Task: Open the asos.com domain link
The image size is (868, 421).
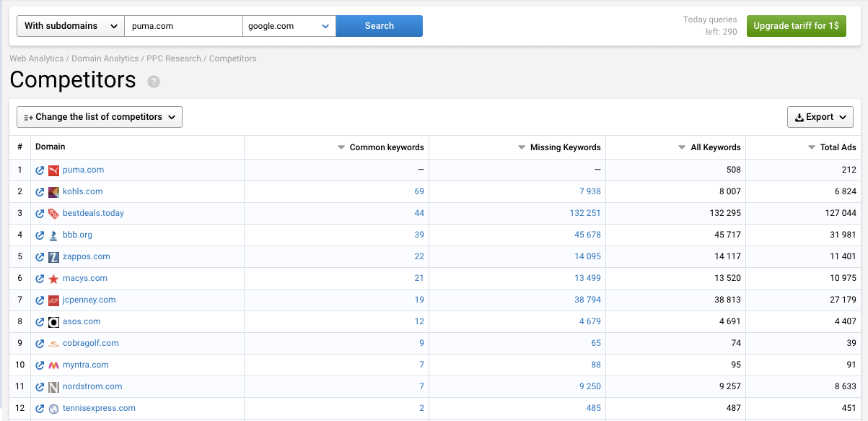Action: (x=82, y=322)
